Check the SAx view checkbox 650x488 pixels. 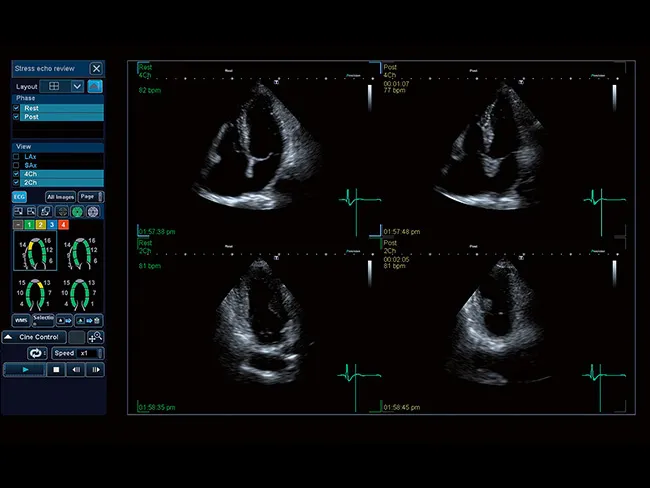pyautogui.click(x=16, y=166)
